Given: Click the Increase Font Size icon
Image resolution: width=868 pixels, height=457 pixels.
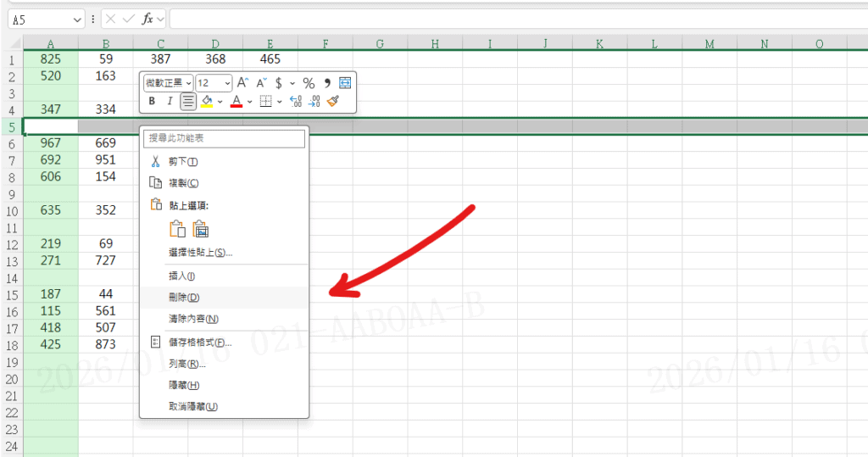Looking at the screenshot, I should [x=242, y=83].
